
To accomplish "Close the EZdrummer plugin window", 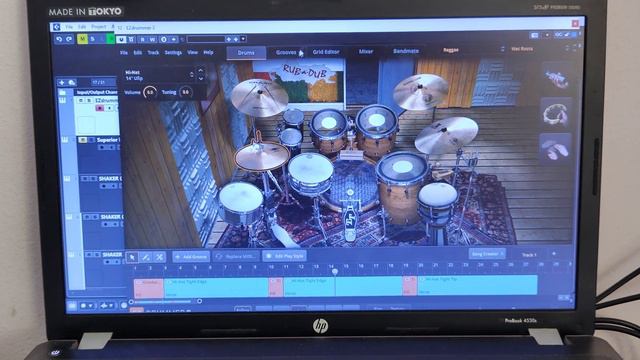I will tap(575, 24).
